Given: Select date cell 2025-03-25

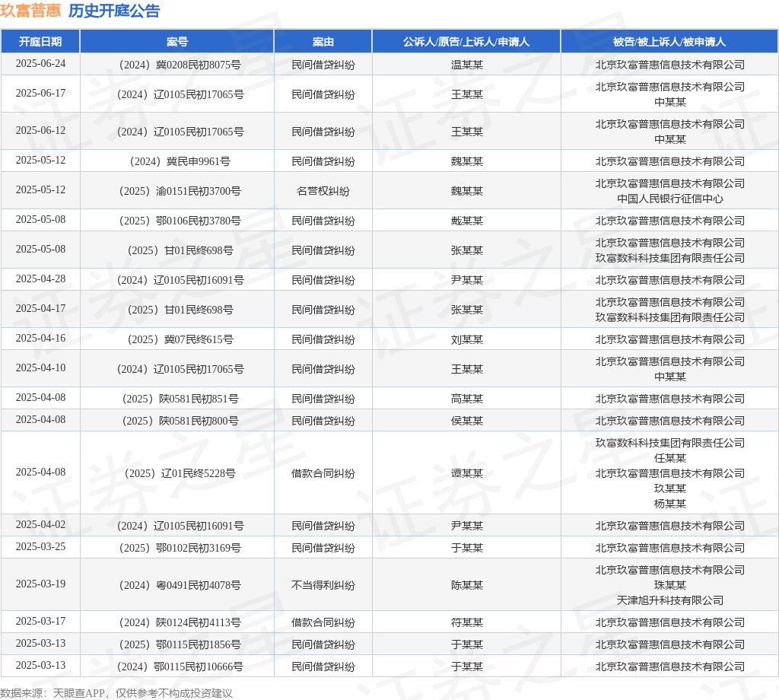Looking at the screenshot, I should [40, 547].
